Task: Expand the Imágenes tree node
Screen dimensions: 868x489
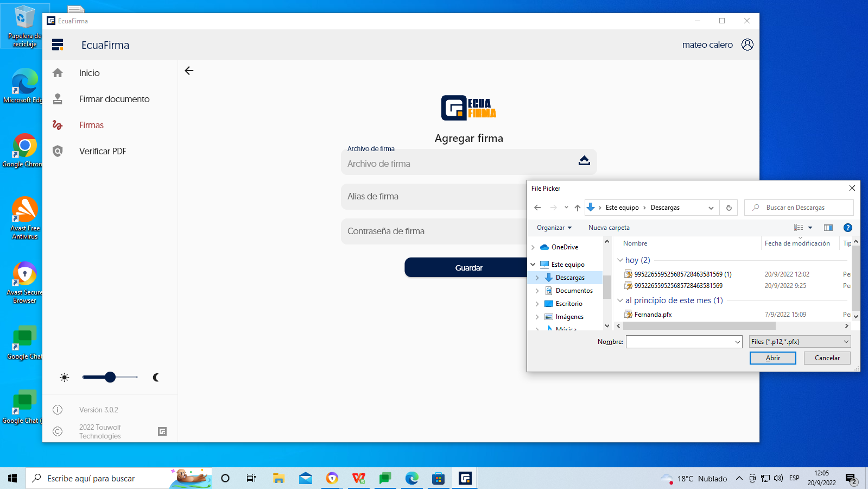Action: (x=537, y=317)
